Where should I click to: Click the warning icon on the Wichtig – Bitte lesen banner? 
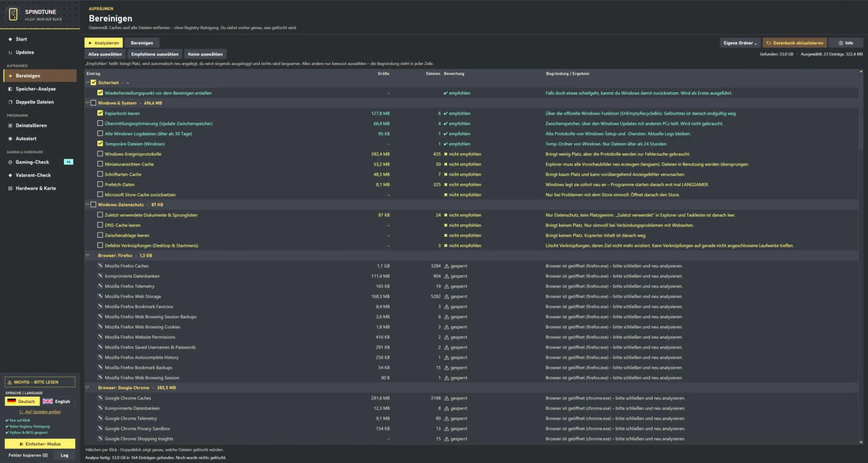point(10,382)
